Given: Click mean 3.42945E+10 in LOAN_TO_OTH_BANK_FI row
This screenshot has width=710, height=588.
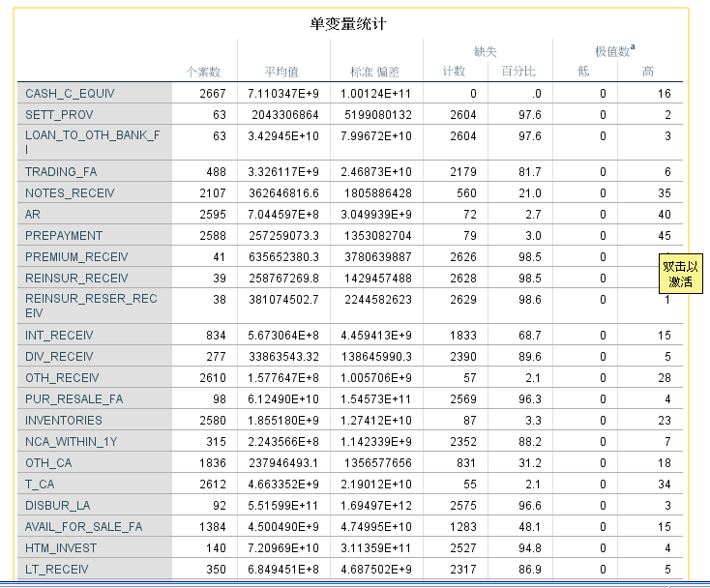Looking at the screenshot, I should click(283, 135).
